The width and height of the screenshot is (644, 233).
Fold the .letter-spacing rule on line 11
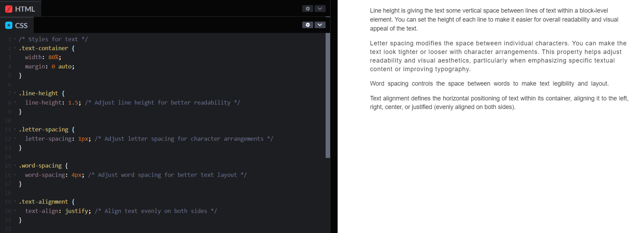15,129
